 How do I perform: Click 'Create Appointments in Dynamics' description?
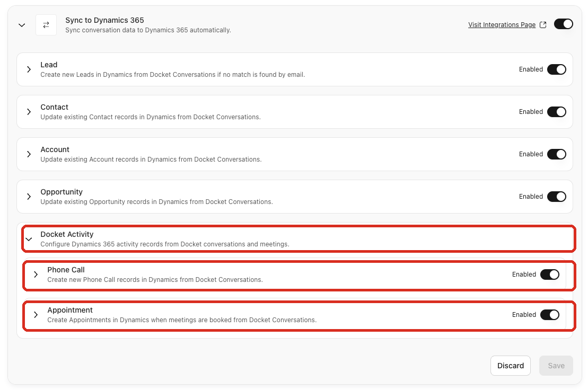182,320
